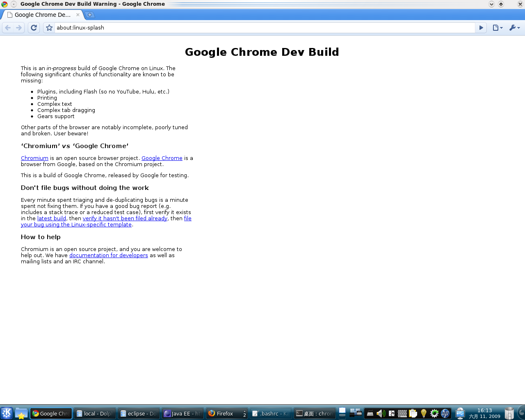Bookmark this page with the star icon
The height and width of the screenshot is (420, 525).
(49, 28)
